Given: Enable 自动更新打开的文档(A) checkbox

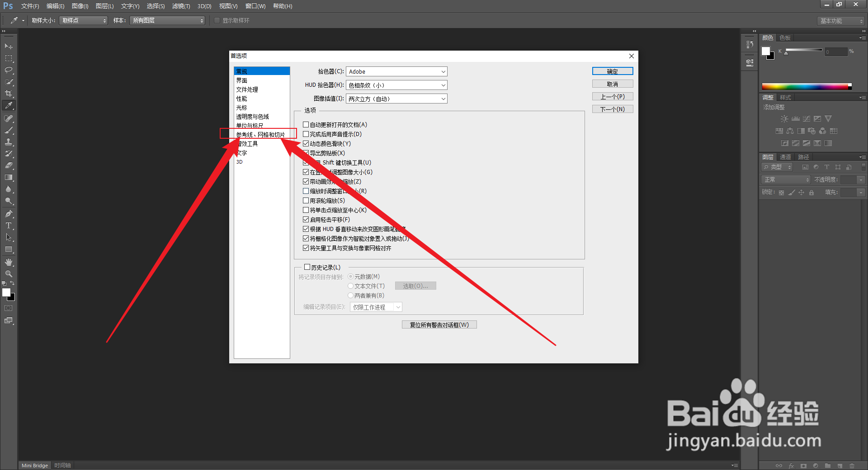Looking at the screenshot, I should (x=306, y=125).
